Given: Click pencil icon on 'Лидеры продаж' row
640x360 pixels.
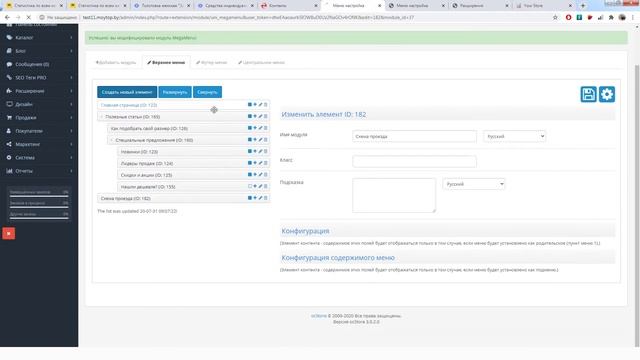Looking at the screenshot, I should coord(260,163).
